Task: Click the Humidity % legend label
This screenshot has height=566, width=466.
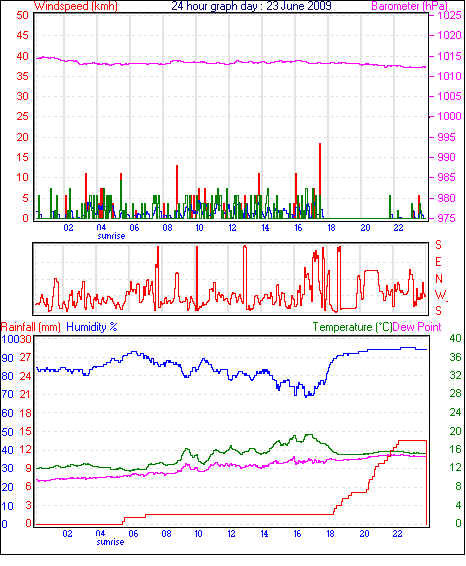Action: coord(92,327)
